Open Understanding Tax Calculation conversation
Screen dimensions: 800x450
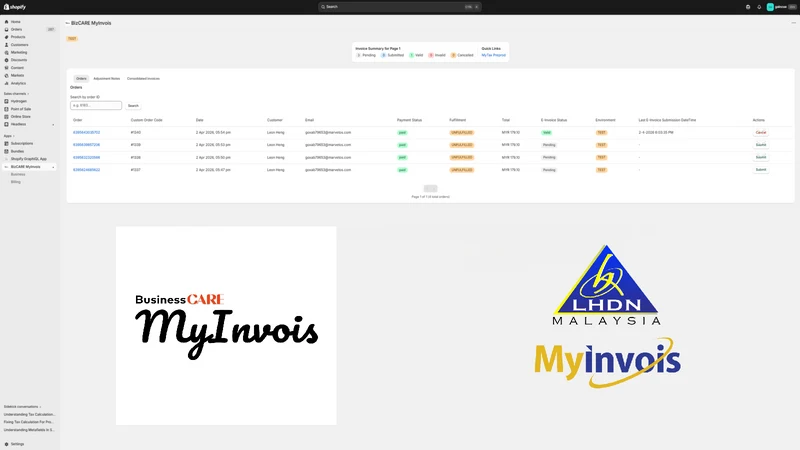pos(30,415)
